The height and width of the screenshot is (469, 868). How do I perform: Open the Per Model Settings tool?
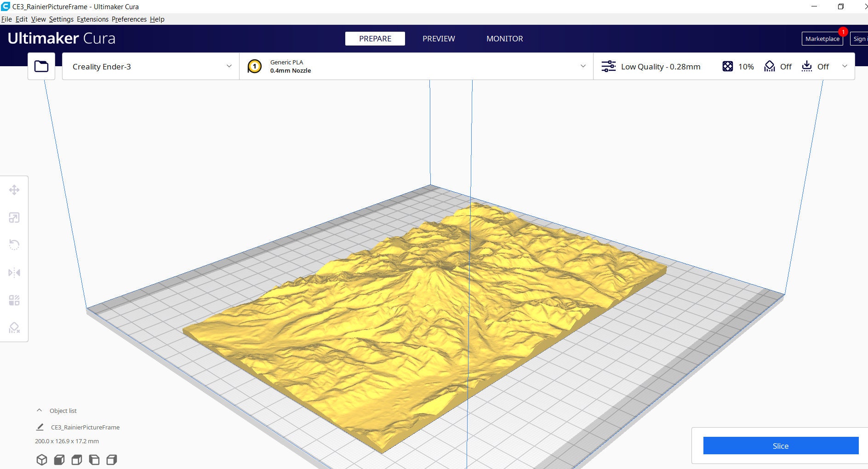point(14,300)
